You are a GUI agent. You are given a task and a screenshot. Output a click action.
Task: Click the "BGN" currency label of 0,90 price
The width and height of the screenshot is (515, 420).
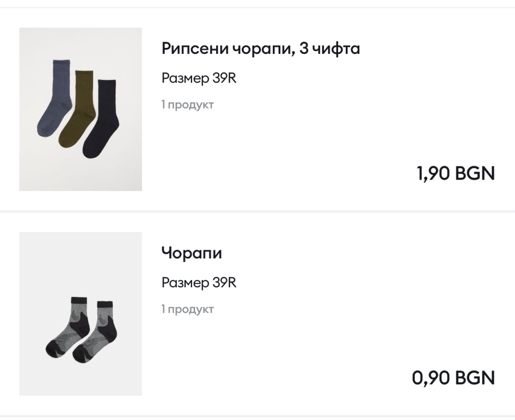(475, 378)
